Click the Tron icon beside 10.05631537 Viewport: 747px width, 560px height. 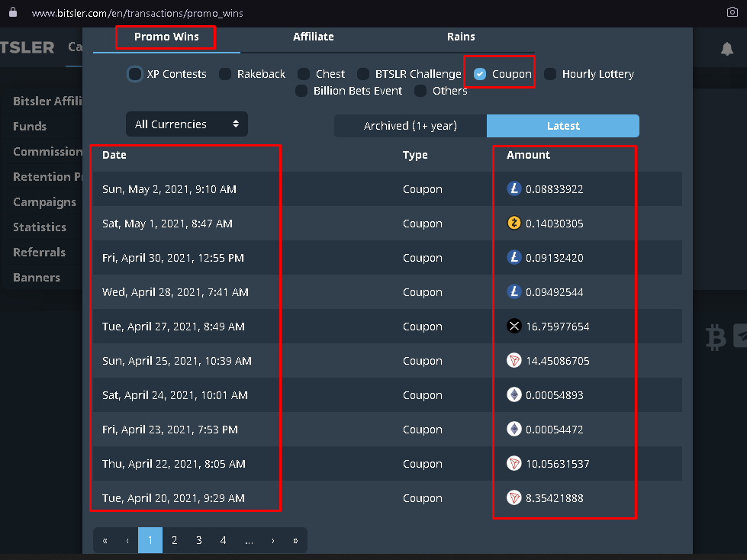click(x=514, y=463)
